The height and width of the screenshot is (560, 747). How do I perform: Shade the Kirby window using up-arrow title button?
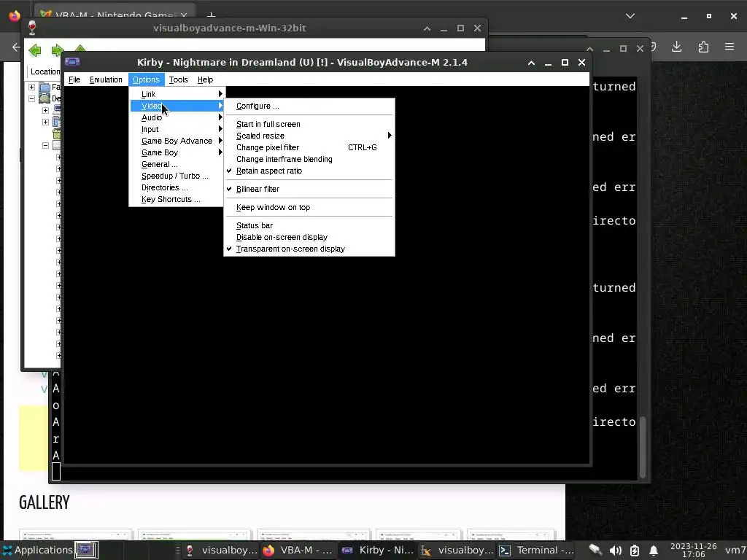(x=531, y=63)
